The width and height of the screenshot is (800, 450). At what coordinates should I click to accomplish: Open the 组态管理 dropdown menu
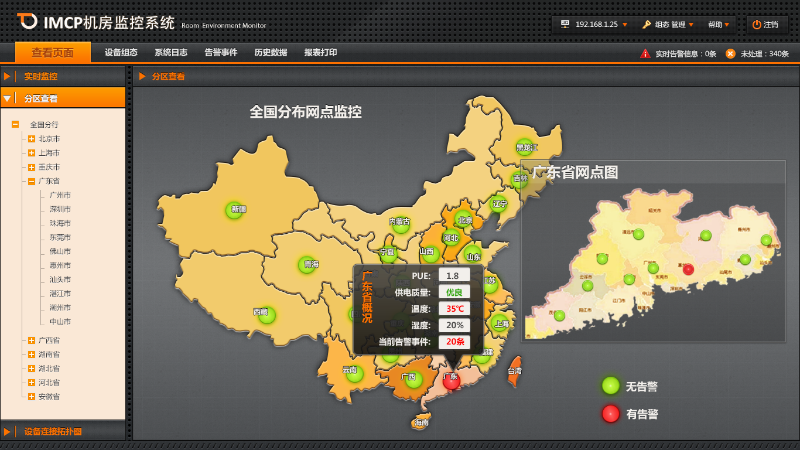(667, 24)
